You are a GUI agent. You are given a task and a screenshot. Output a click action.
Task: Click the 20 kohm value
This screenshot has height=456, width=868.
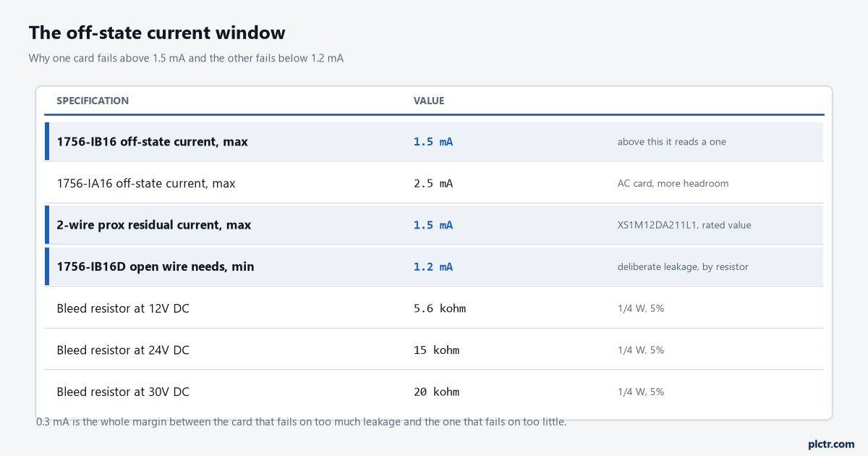[x=436, y=392]
